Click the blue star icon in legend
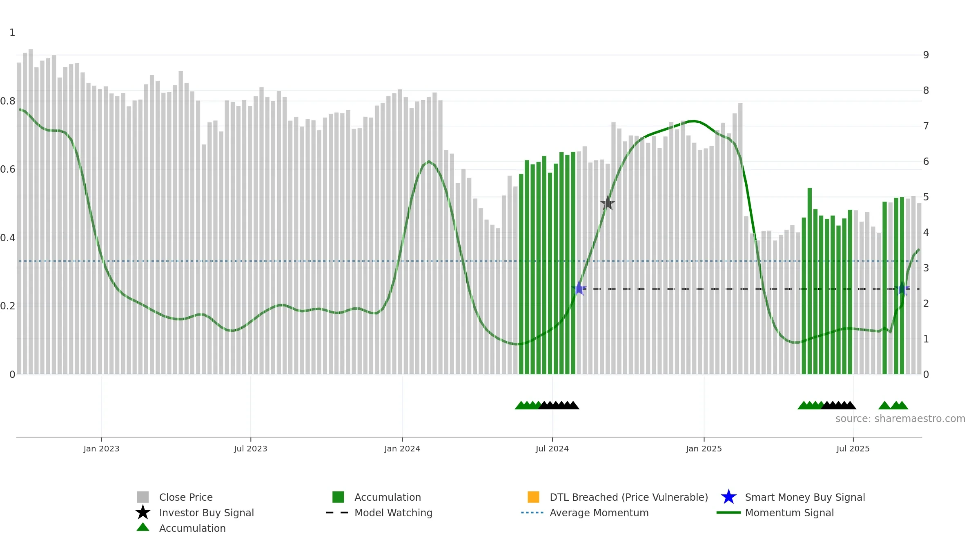 [728, 497]
